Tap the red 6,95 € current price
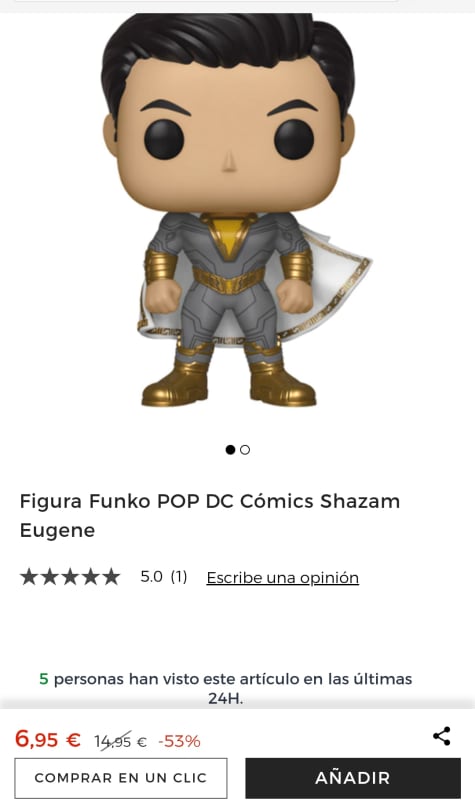Viewport: 475px width, 808px height. pos(47,740)
